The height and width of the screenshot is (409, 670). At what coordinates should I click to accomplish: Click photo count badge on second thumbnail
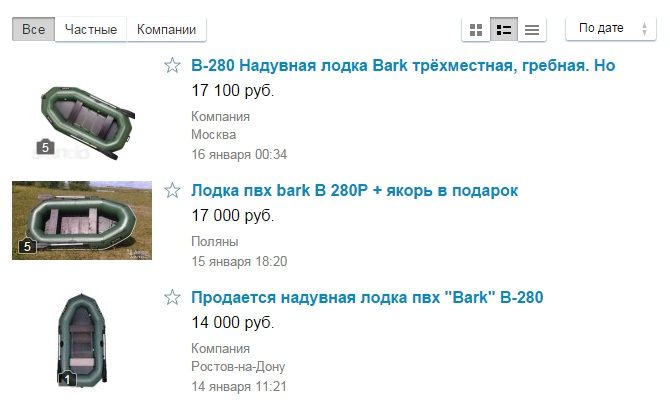point(27,246)
